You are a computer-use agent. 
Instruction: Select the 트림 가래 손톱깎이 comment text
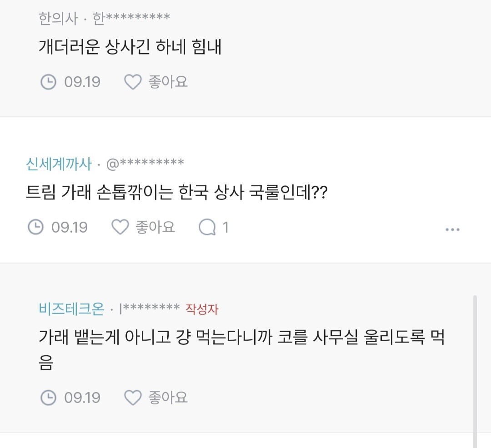point(177,193)
